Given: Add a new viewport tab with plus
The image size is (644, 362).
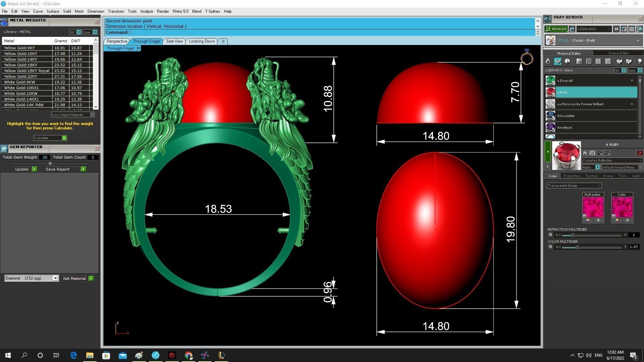Looking at the screenshot, I should (x=223, y=41).
